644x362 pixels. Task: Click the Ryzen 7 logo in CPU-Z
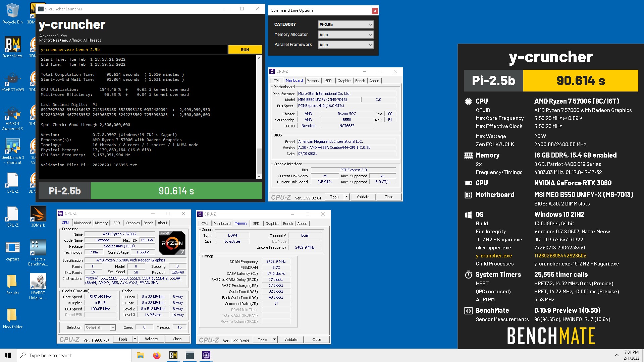172,243
